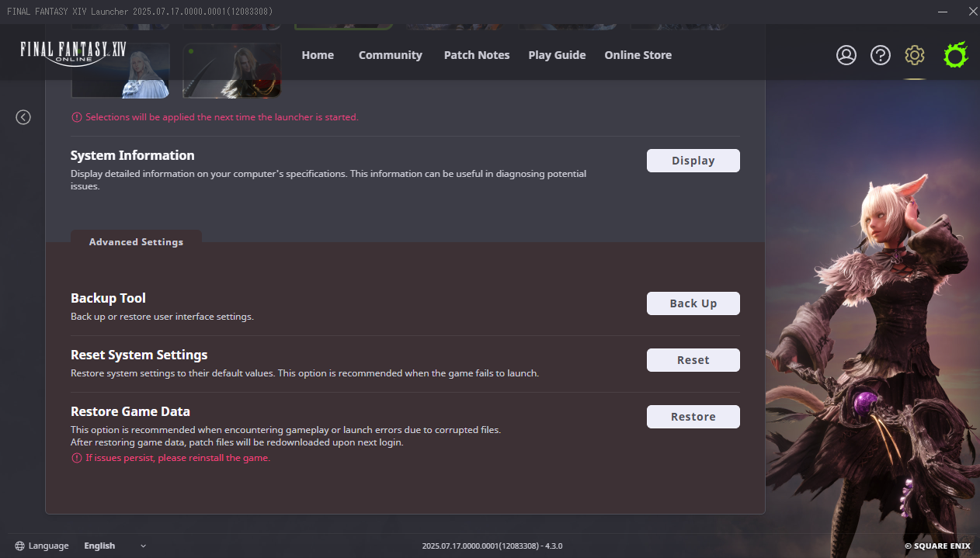The image size is (980, 558).
Task: Click the Back Up button
Action: 693,303
